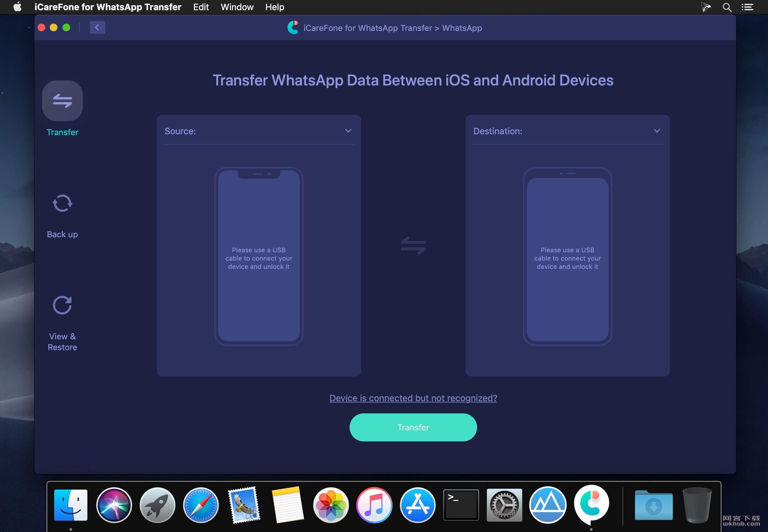
Task: Open Terminal from the Dock
Action: [461, 505]
